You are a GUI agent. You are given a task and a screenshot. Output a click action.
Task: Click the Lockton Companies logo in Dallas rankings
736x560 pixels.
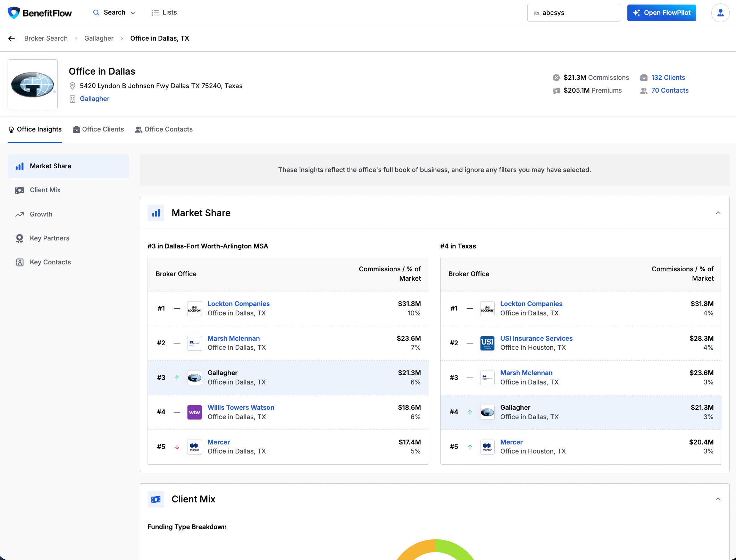[194, 308]
